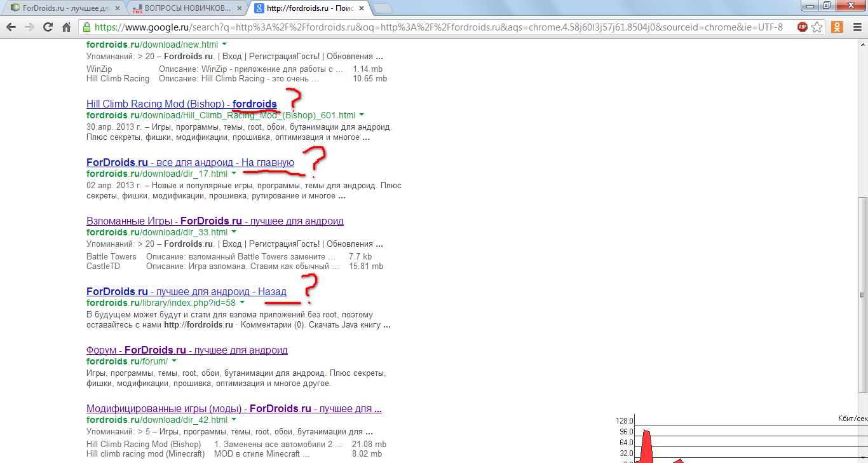This screenshot has height=463, width=868.
Task: Click 'Описание: взломанный Battle Towers' text
Action: tap(241, 256)
